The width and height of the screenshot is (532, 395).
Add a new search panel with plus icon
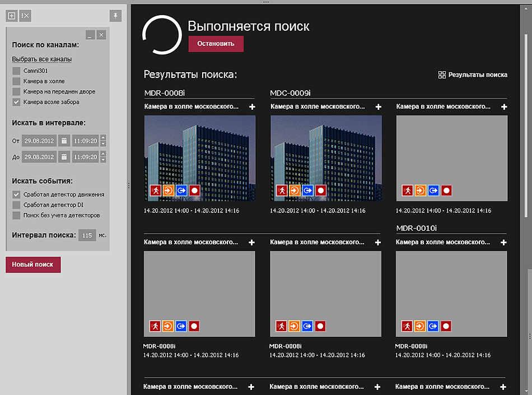(12, 16)
